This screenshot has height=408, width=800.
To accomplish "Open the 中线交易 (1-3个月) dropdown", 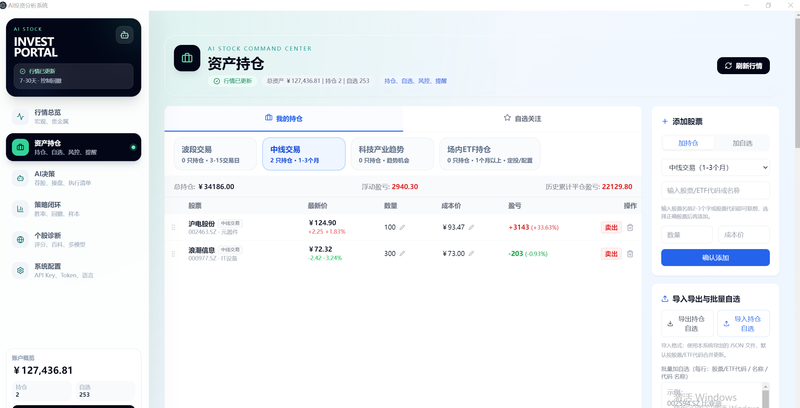I will [715, 167].
